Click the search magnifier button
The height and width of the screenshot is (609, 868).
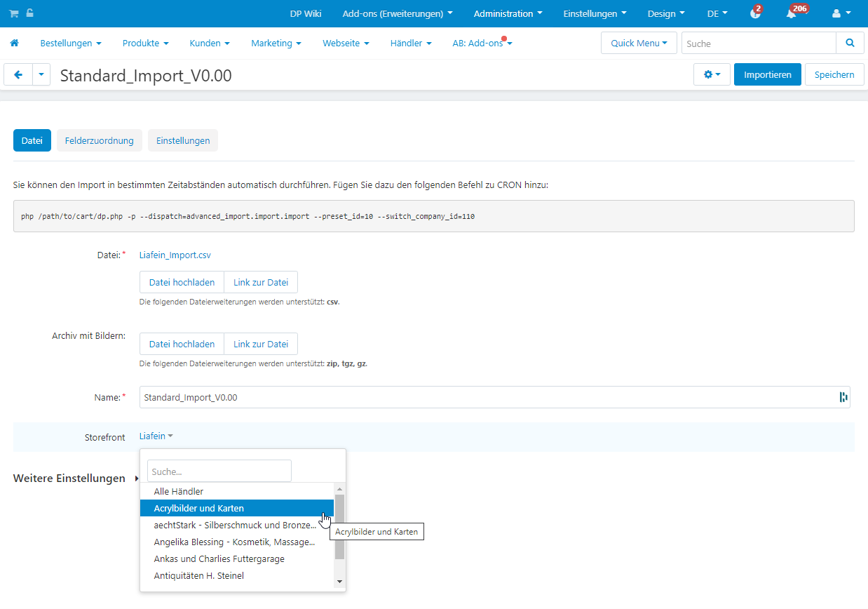tap(850, 43)
